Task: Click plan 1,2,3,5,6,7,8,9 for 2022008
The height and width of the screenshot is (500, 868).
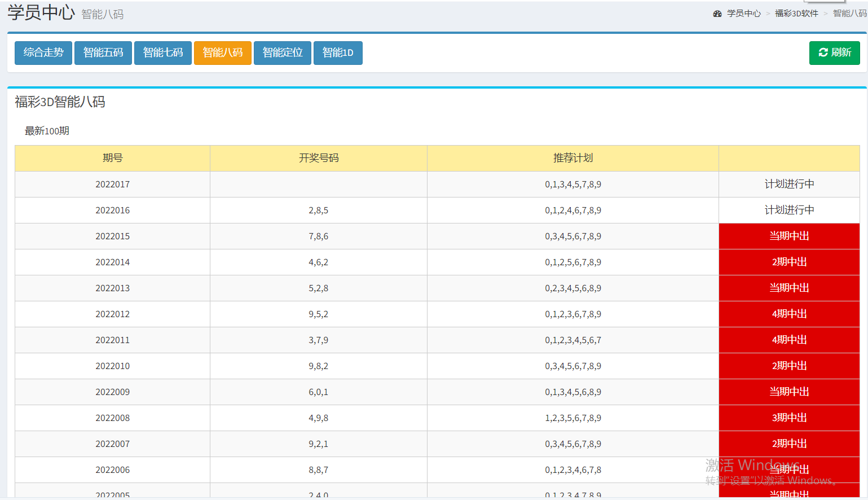Action: coord(573,418)
